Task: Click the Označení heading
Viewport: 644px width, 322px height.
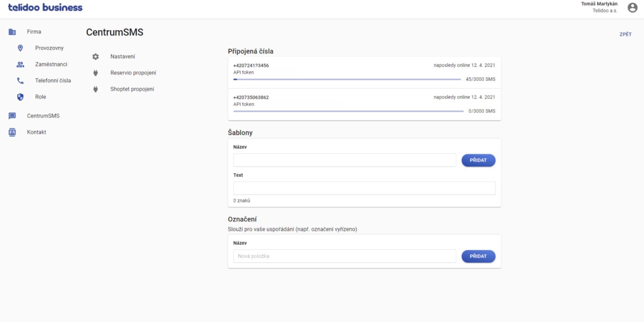Action: coord(242,219)
